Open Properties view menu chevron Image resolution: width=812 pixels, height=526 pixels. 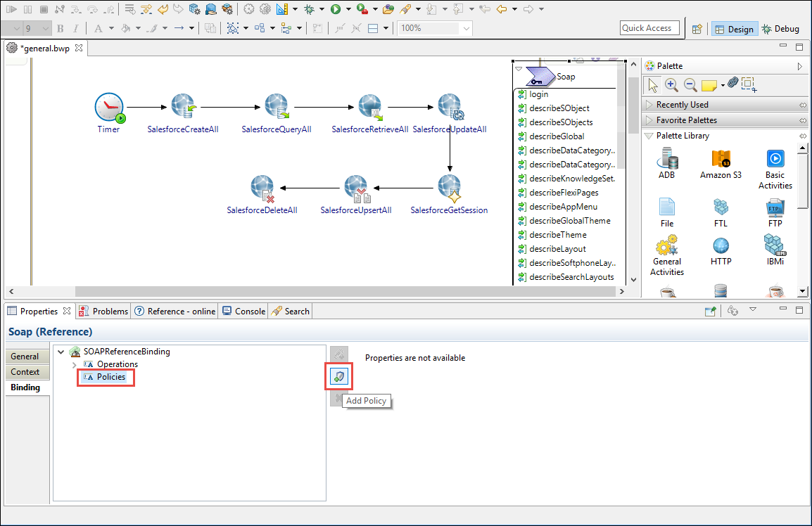click(753, 309)
